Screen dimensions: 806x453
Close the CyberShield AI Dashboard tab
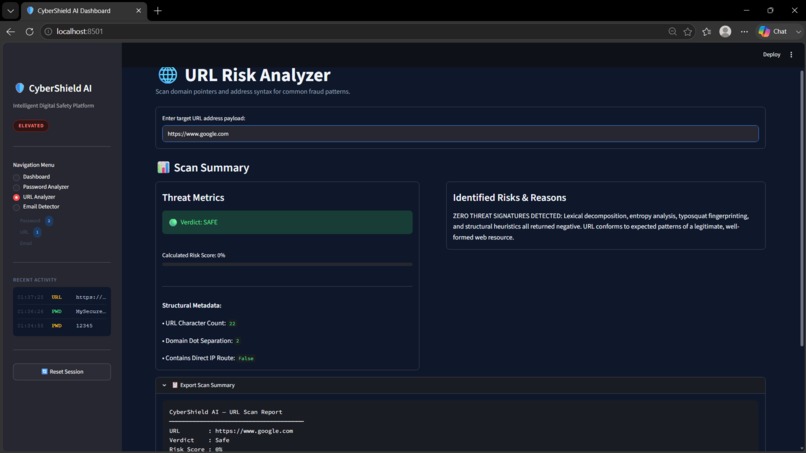click(x=138, y=10)
